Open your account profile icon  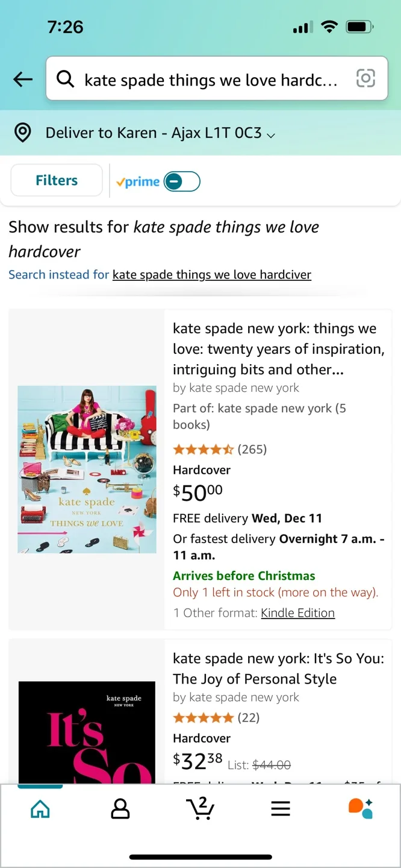pos(120,809)
